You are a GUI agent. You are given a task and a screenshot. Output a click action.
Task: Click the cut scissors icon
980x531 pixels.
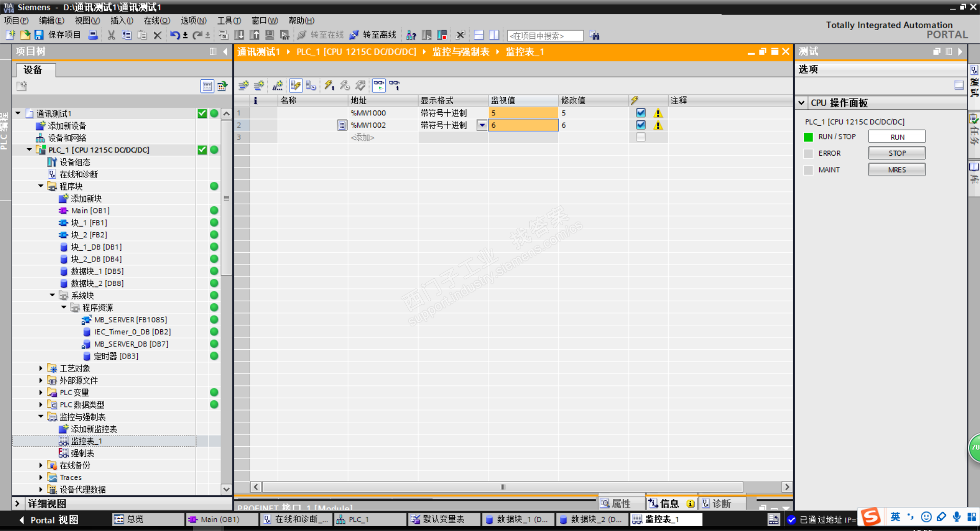click(111, 35)
